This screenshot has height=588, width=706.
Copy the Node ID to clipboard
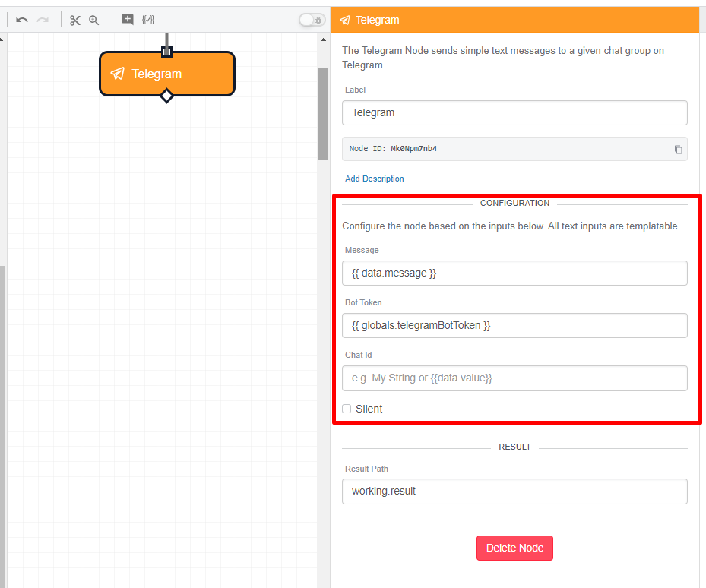click(678, 150)
